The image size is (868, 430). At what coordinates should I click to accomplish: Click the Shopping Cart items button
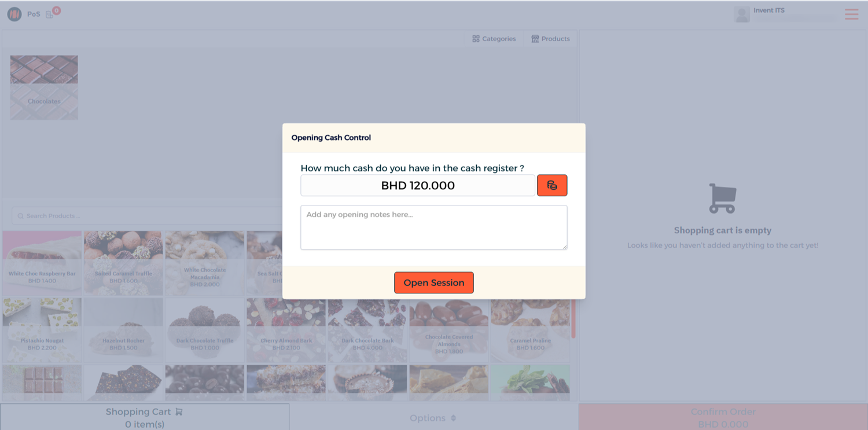click(x=145, y=417)
